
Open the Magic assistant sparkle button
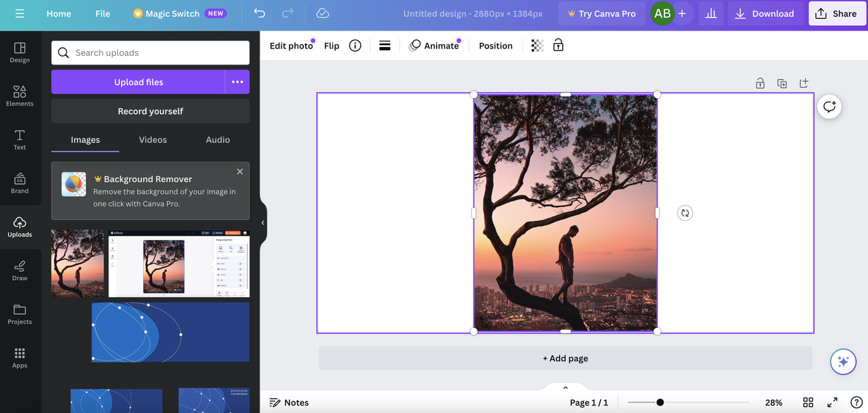843,362
